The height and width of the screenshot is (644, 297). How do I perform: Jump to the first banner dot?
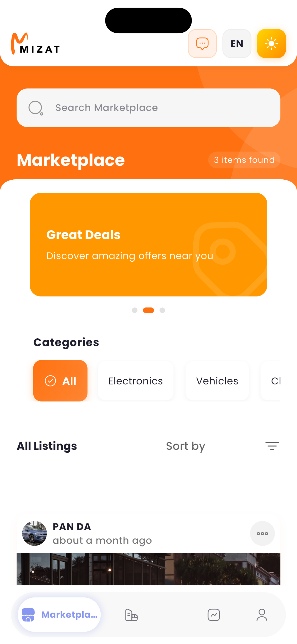[x=135, y=310]
